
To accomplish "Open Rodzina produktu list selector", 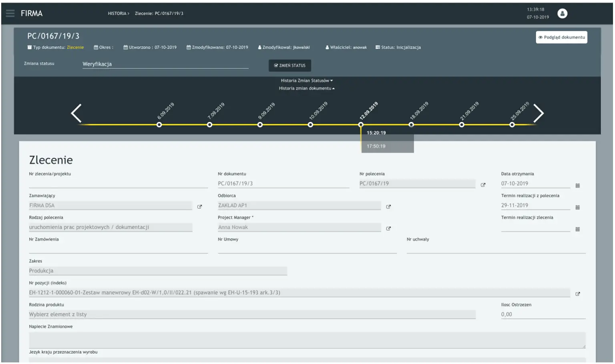I will tap(252, 314).
